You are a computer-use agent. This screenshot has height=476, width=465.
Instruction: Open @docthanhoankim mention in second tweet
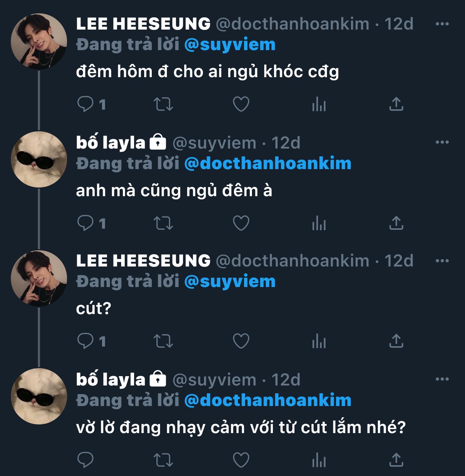267,163
